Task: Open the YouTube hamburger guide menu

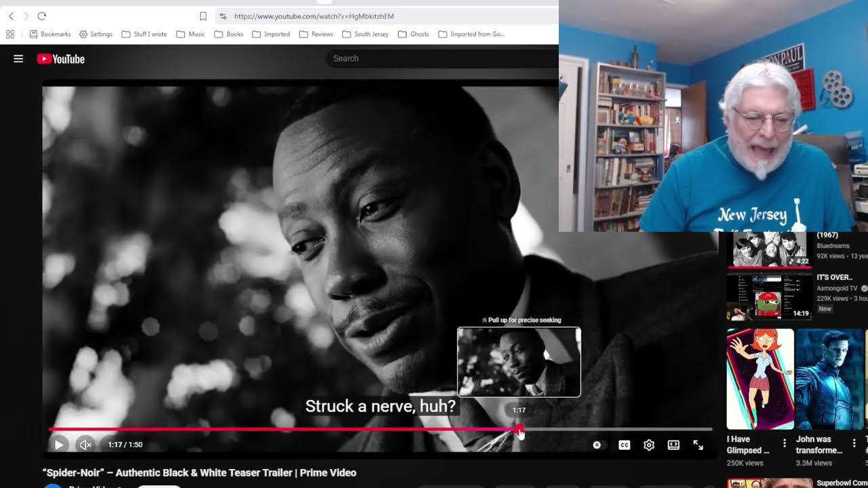Action: (18, 59)
